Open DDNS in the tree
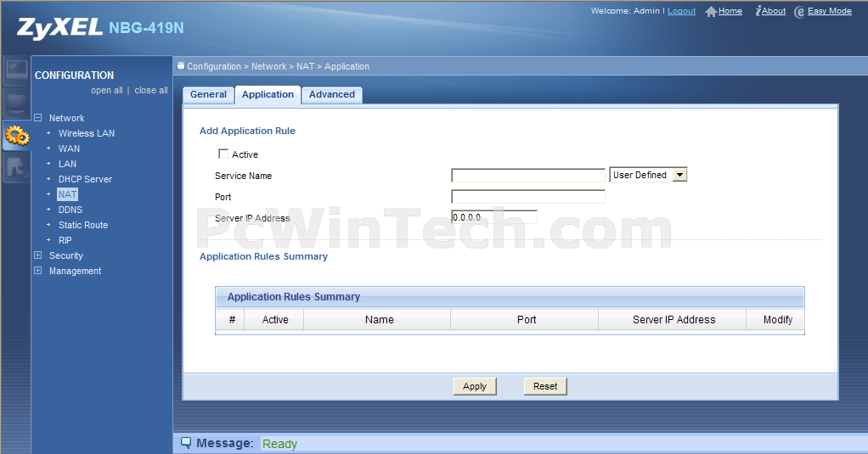The image size is (868, 454). [70, 210]
